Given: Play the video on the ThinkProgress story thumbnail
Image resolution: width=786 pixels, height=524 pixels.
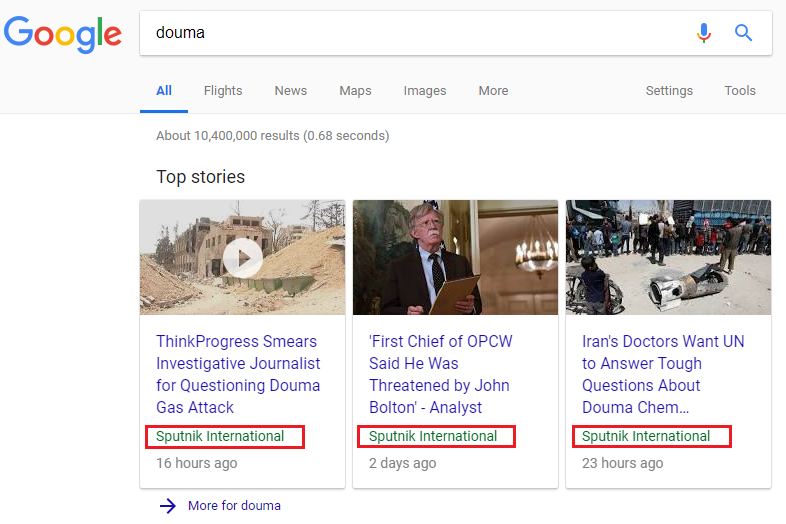Looking at the screenshot, I should (243, 258).
